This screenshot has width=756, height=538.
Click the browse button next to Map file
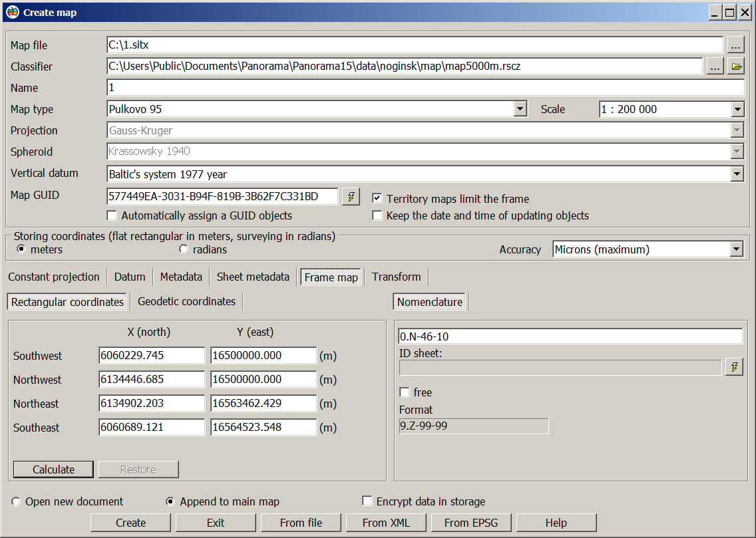coord(735,45)
